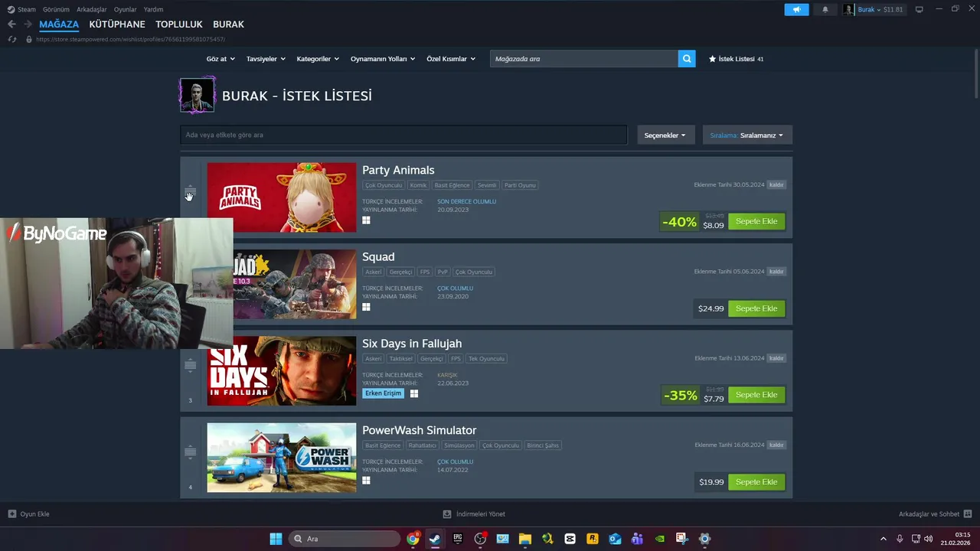Click the Burak profile avatar in wishlist header

pyautogui.click(x=197, y=96)
